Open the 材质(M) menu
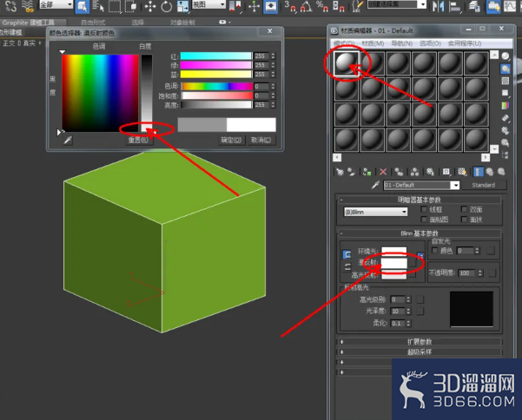The height and width of the screenshot is (420, 522). pyautogui.click(x=373, y=43)
